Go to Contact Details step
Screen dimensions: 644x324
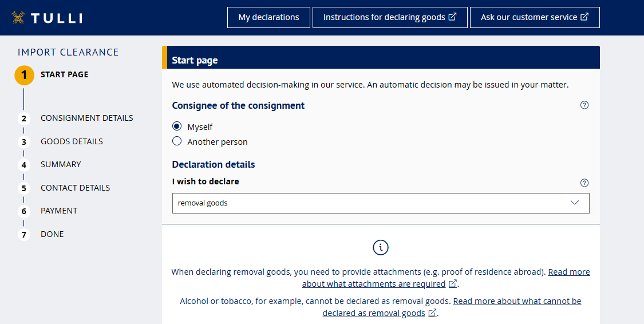75,188
